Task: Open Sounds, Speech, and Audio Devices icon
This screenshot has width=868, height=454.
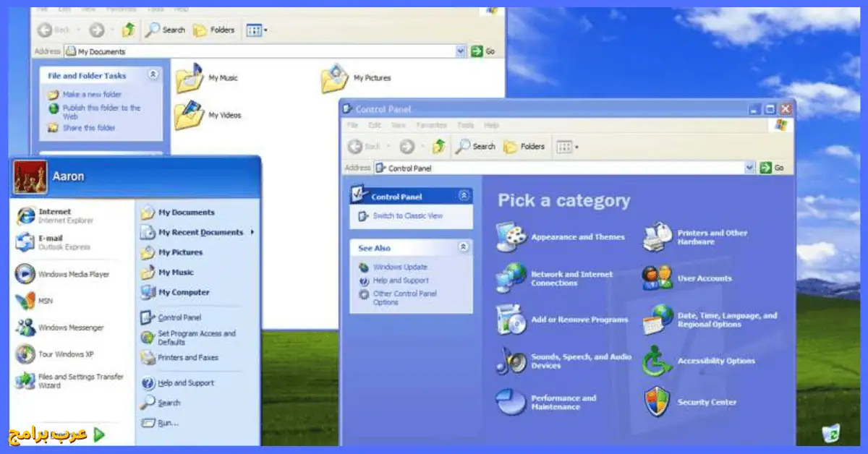Action: (511, 361)
